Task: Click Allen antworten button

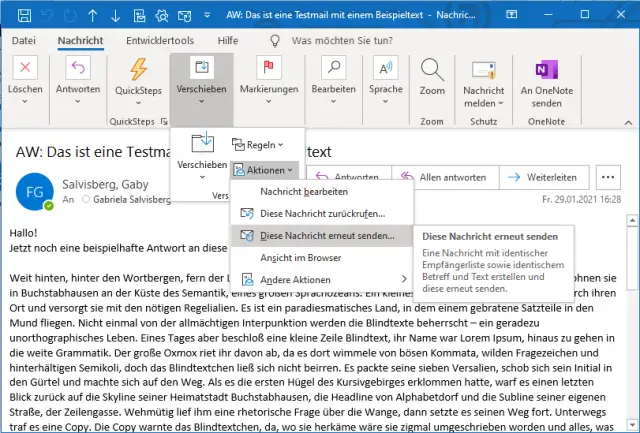Action: tap(447, 177)
